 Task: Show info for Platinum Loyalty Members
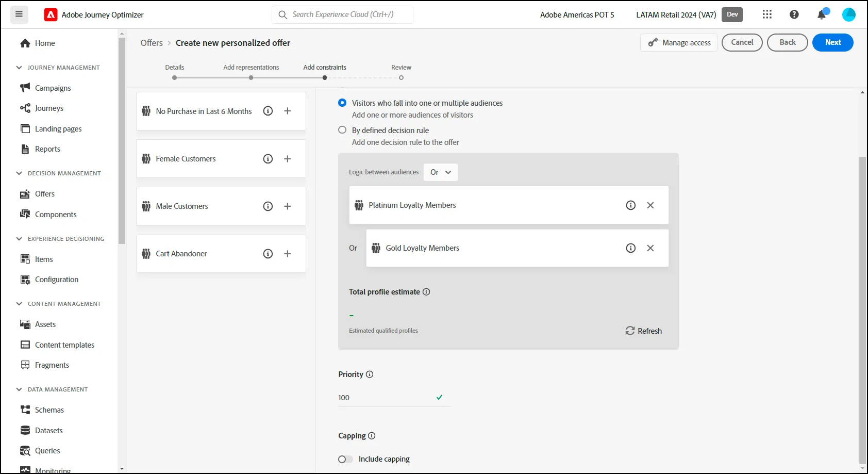tap(631, 205)
